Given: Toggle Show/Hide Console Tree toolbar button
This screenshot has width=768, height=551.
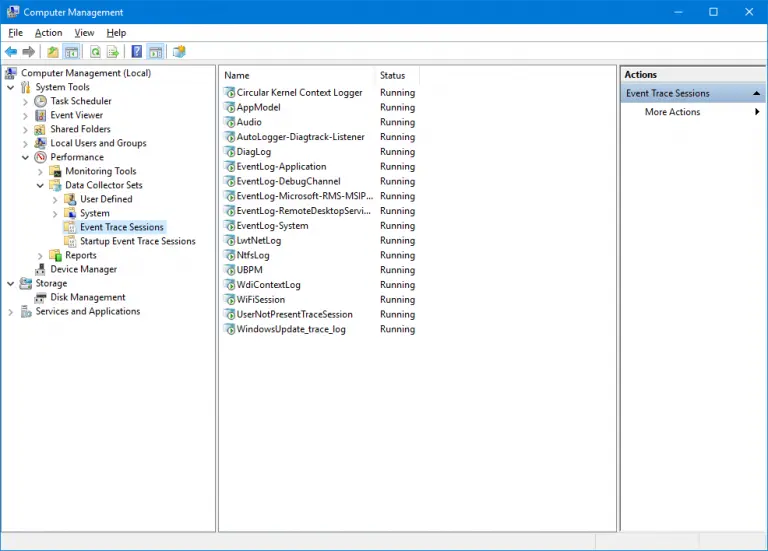Looking at the screenshot, I should tap(72, 52).
